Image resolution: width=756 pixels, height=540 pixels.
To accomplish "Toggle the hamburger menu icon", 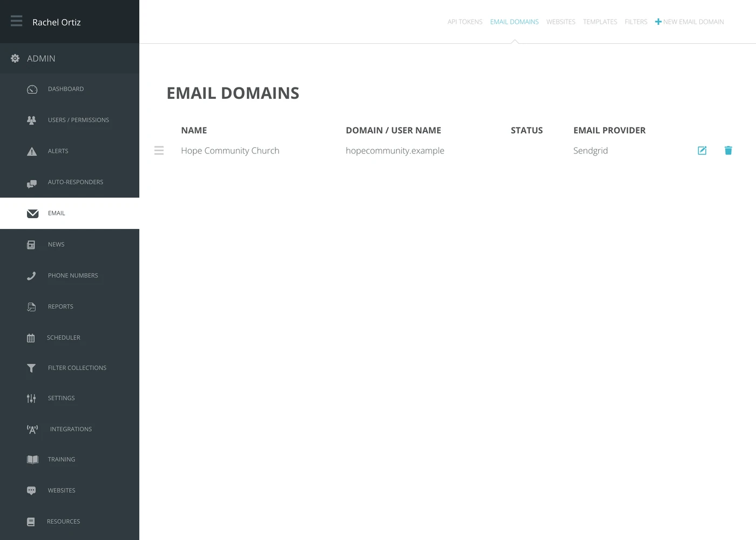I will pyautogui.click(x=16, y=21).
